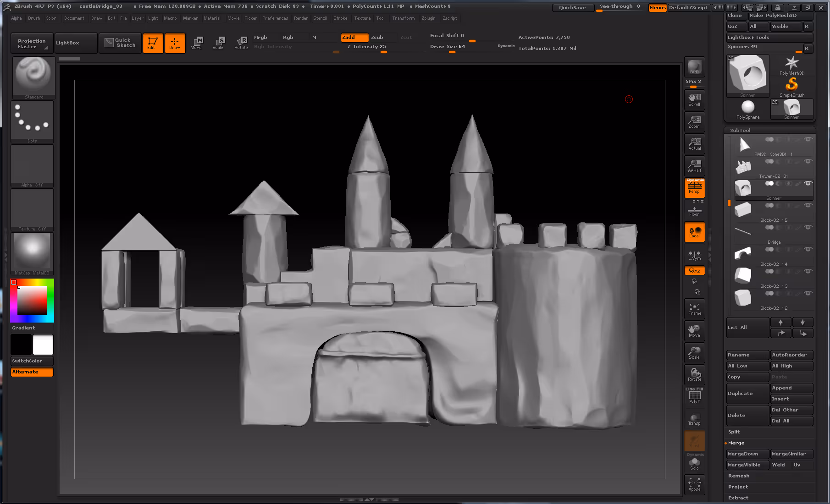Viewport: 830px width, 504px height.
Task: Toggle Persp perspective view
Action: tap(694, 188)
